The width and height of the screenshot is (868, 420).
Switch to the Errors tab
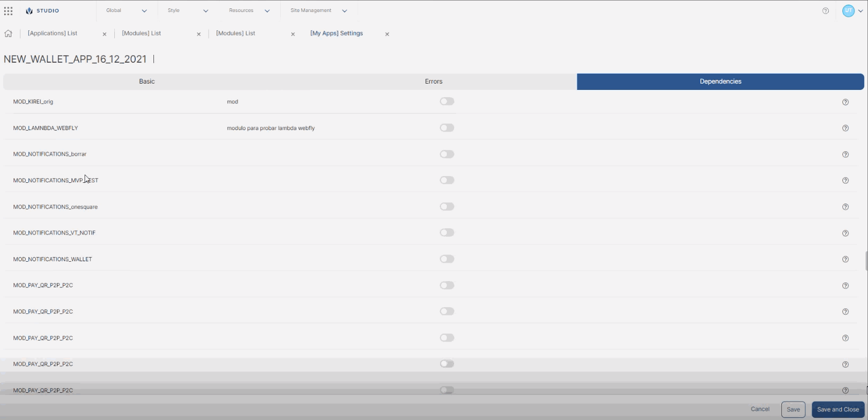(x=433, y=81)
